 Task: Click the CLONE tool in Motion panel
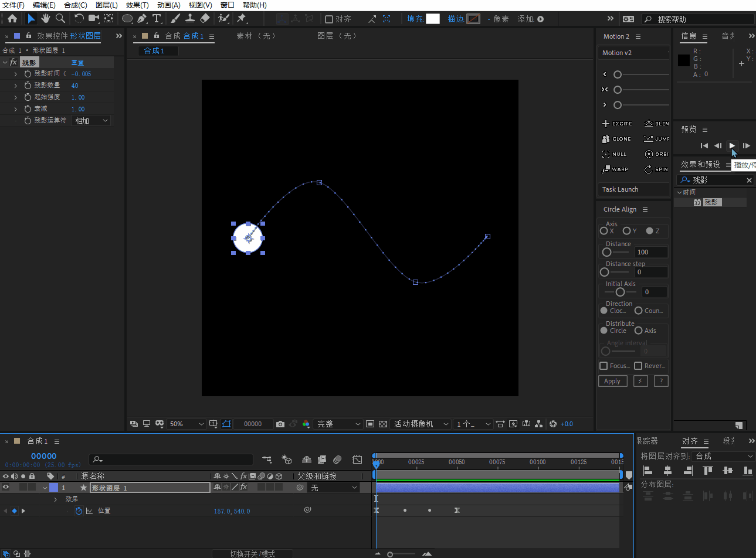pos(616,139)
